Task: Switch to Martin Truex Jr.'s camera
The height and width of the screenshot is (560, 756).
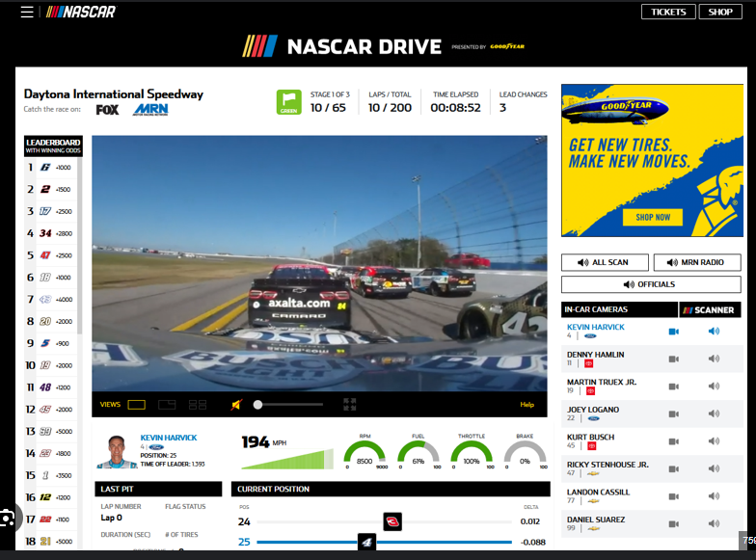Action: (673, 387)
